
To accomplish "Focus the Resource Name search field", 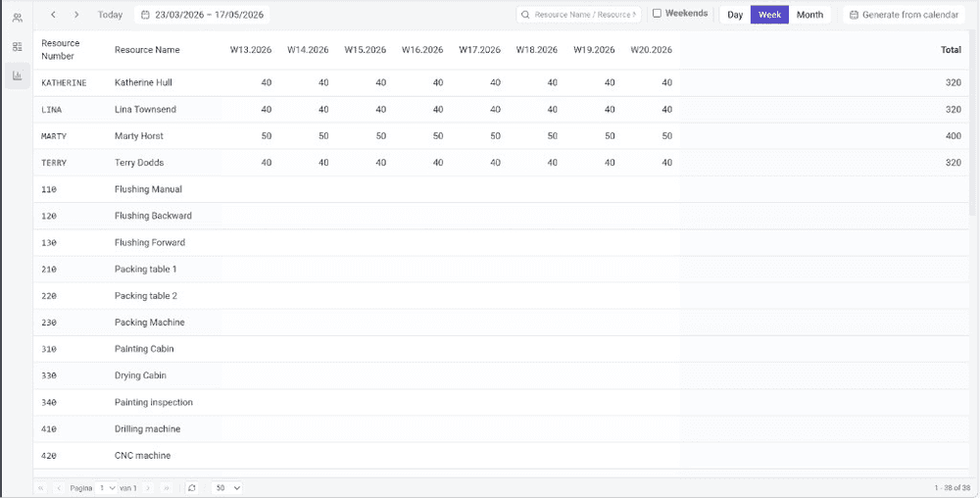I will pos(579,15).
